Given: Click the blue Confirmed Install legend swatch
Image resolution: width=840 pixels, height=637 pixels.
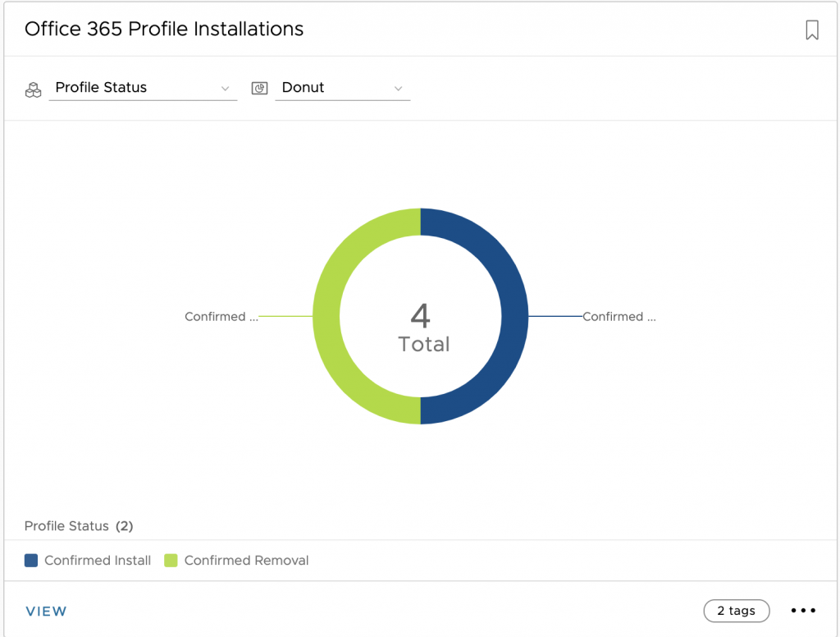Looking at the screenshot, I should 31,561.
